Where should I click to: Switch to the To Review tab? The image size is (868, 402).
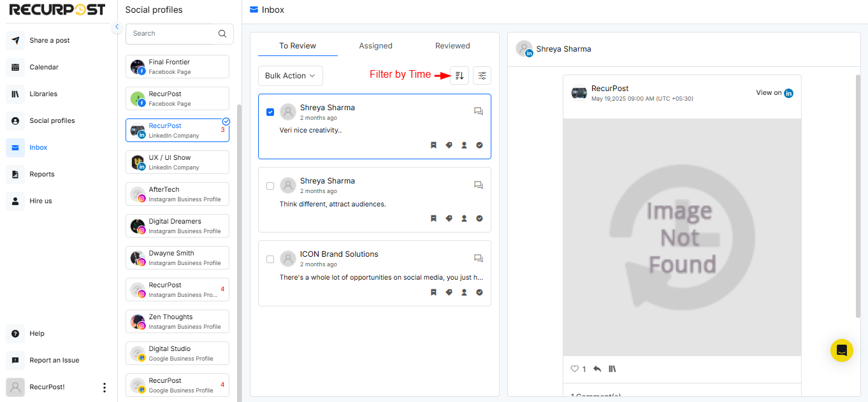coord(298,46)
